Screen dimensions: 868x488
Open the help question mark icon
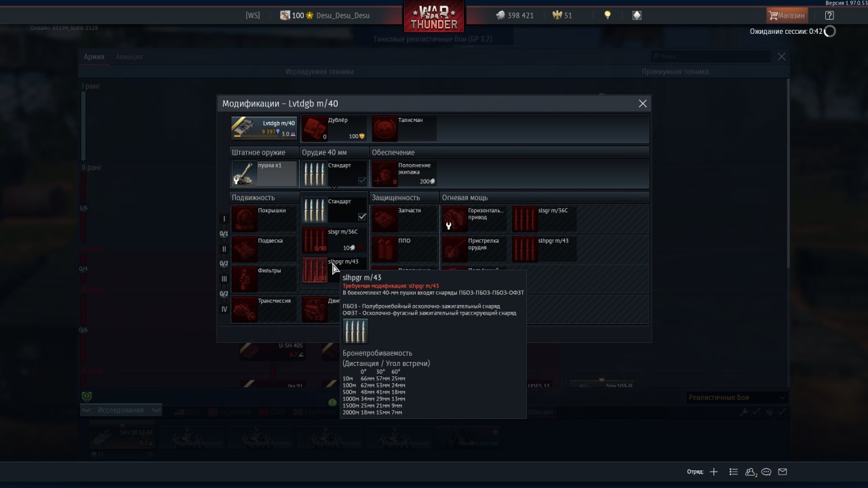click(x=829, y=16)
